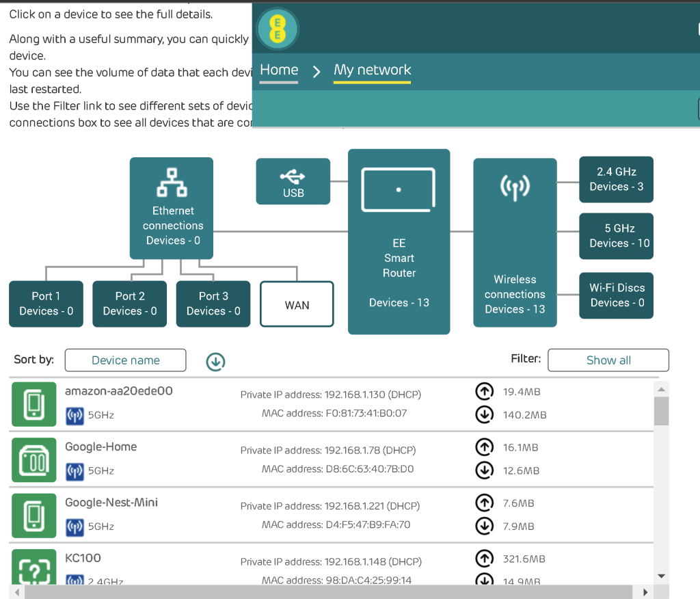The image size is (700, 599).
Task: Click download arrow icon for Google-Nest-Mini
Action: click(x=485, y=527)
